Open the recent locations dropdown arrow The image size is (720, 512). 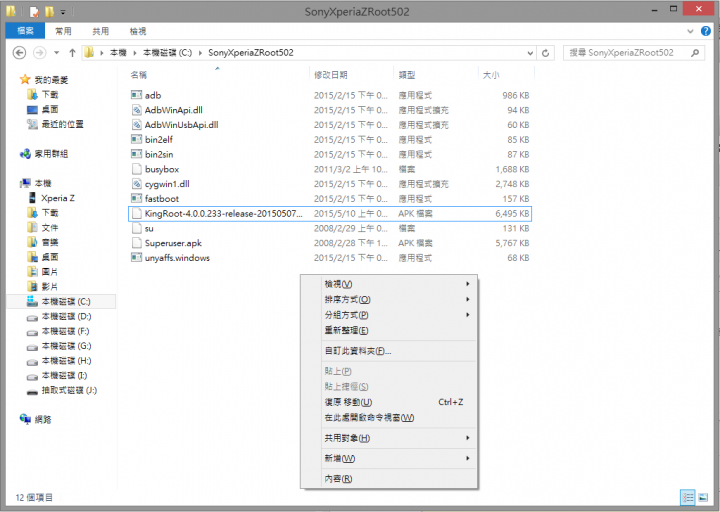pos(56,53)
